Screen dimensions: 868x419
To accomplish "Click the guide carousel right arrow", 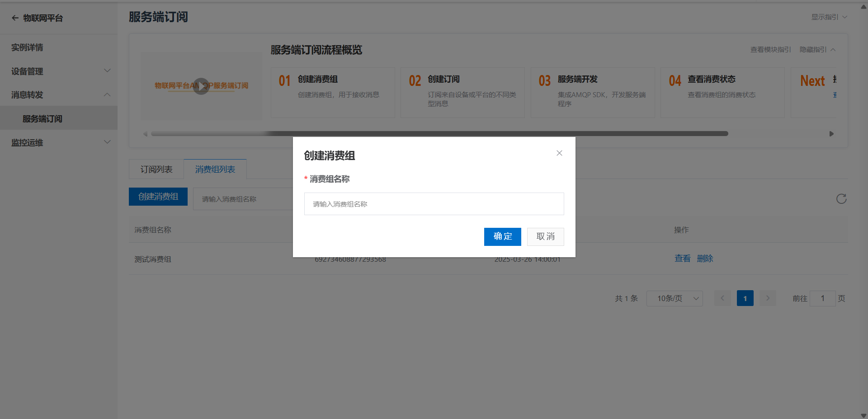I will point(831,134).
